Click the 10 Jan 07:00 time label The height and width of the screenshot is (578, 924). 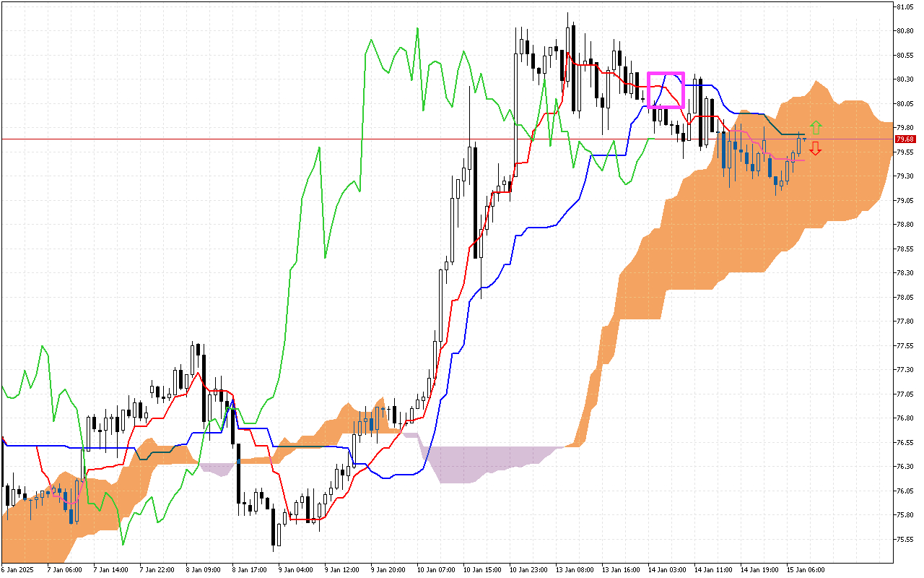tap(437, 570)
